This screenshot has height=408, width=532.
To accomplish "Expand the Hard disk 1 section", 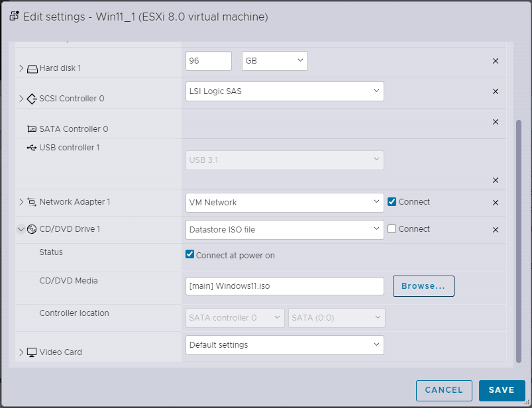I will click(21, 68).
